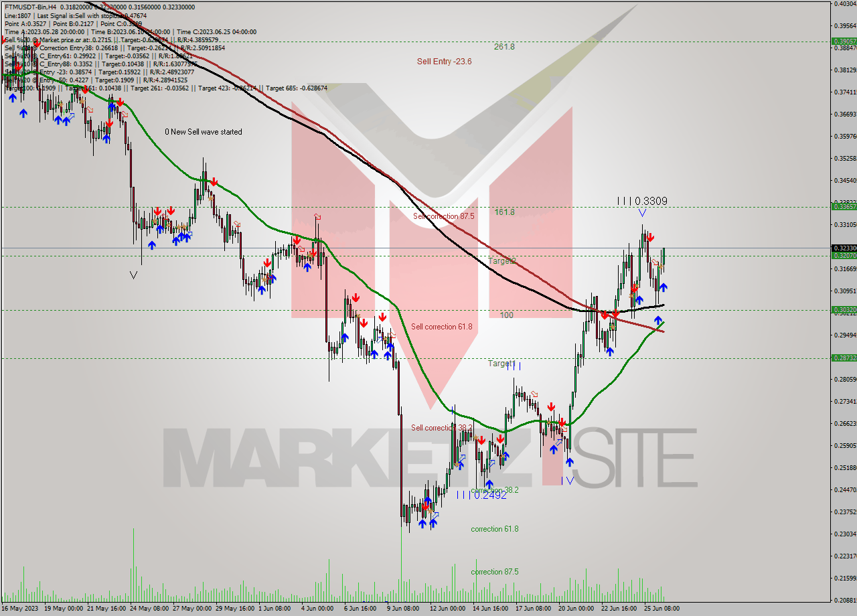Click the 0.4030 top price axis label
This screenshot has height=616, width=857.
[845, 4]
